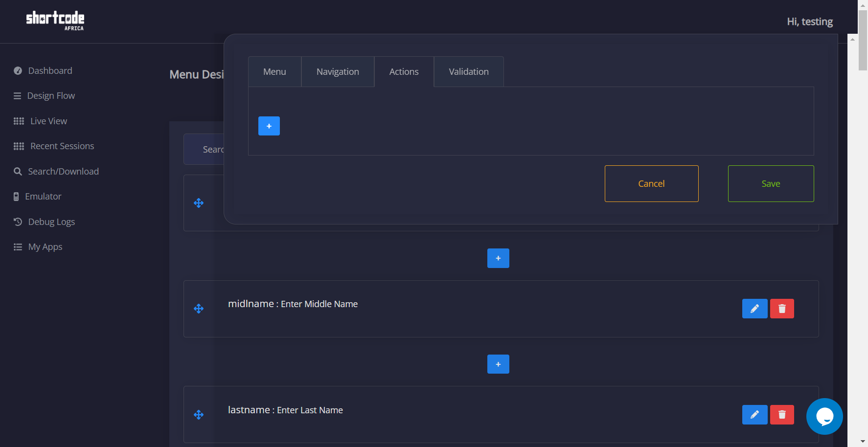
Task: Cancel the menu dialog
Action: click(x=652, y=184)
